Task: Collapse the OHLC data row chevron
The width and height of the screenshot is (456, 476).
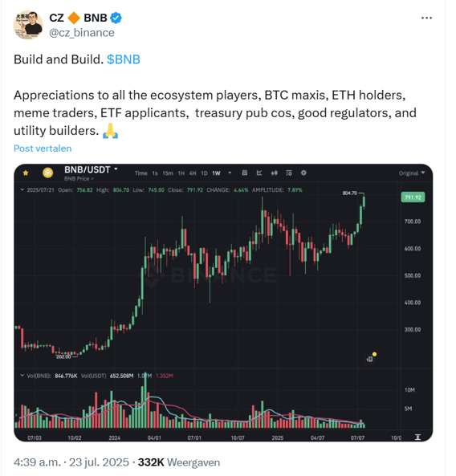Action: pyautogui.click(x=22, y=189)
